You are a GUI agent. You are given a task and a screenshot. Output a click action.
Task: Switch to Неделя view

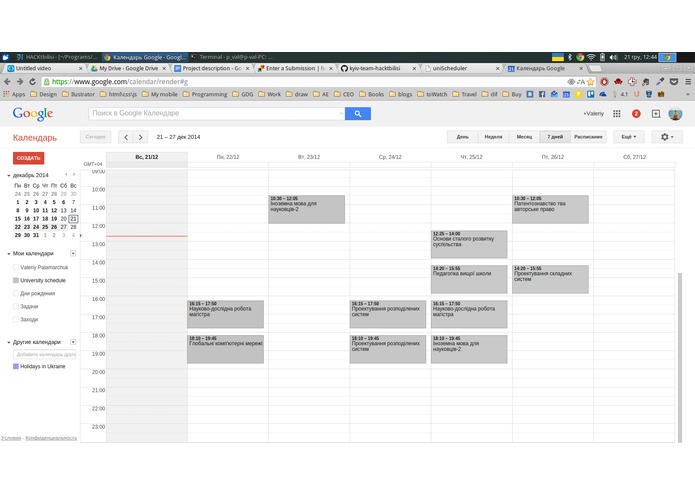493,137
